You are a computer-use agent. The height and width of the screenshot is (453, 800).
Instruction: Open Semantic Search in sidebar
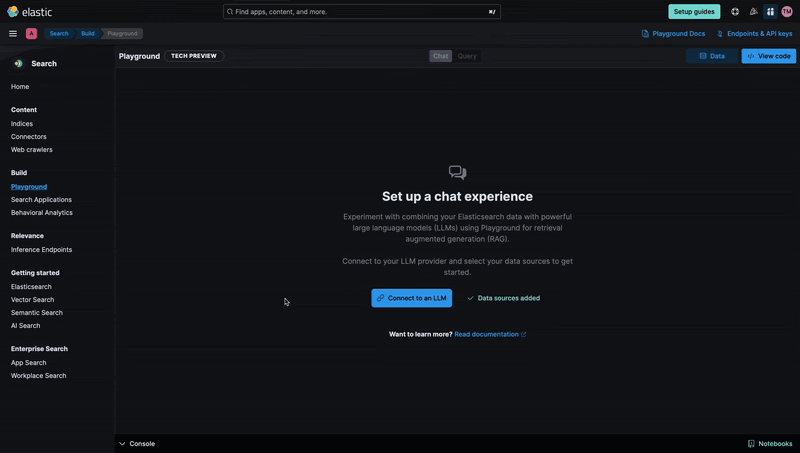(x=37, y=313)
